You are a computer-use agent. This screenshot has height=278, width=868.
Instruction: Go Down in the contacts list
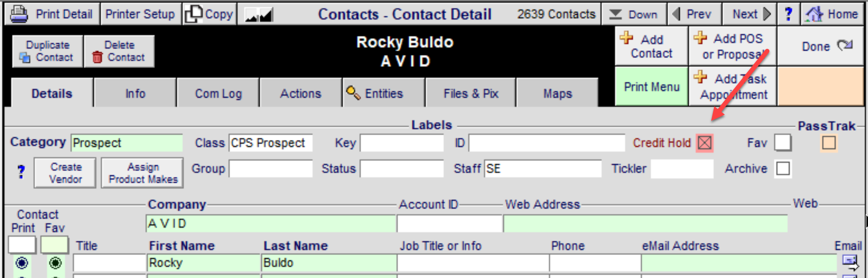(x=634, y=14)
